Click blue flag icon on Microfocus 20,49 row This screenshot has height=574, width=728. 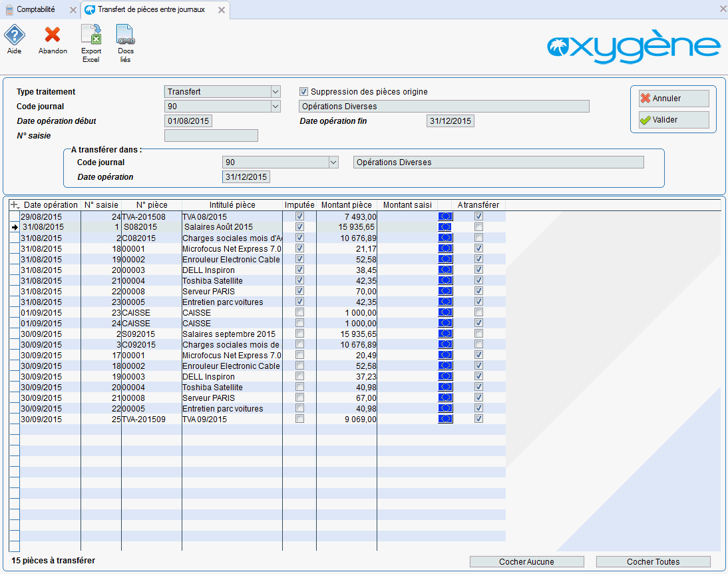pos(445,356)
